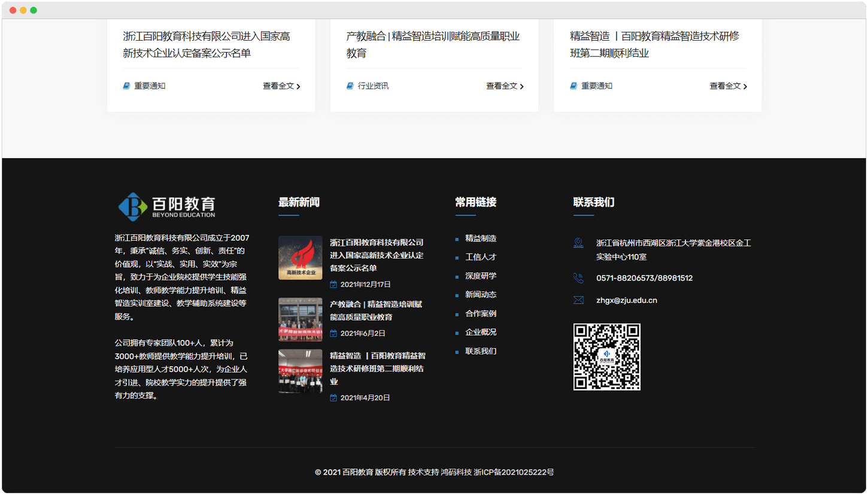
Task: Click the 联系我们 heading in footer
Action: pos(594,202)
